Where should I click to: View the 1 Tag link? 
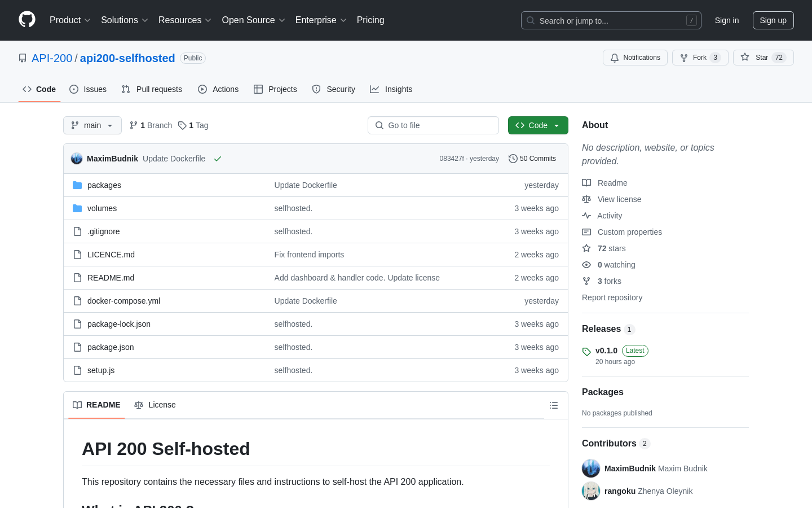tap(193, 125)
